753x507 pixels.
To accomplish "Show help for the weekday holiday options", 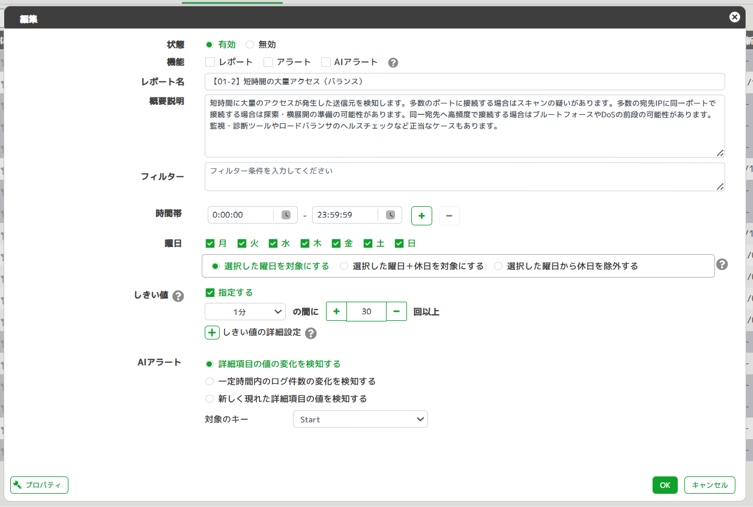I will 722,265.
